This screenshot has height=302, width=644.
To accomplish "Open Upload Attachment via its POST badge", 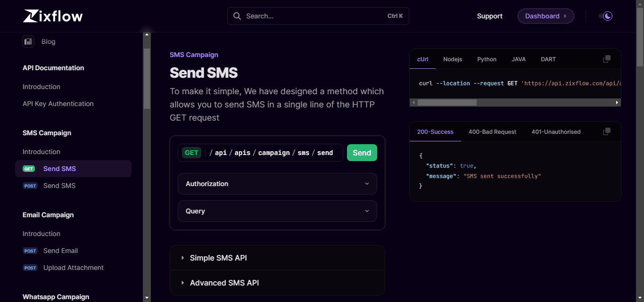I will pos(30,268).
